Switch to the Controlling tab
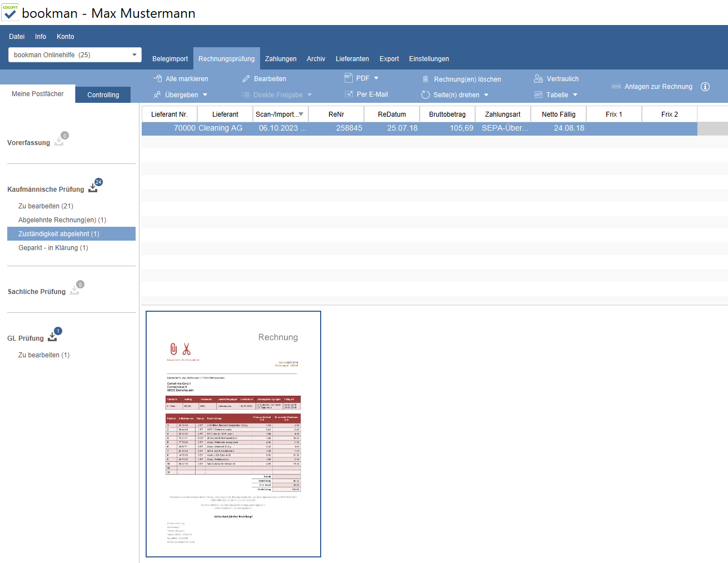 [x=103, y=95]
